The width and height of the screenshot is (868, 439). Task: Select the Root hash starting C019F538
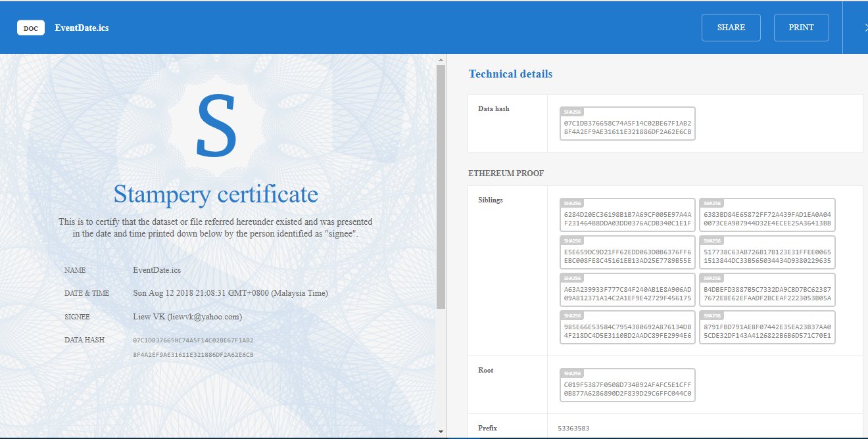pyautogui.click(x=627, y=385)
